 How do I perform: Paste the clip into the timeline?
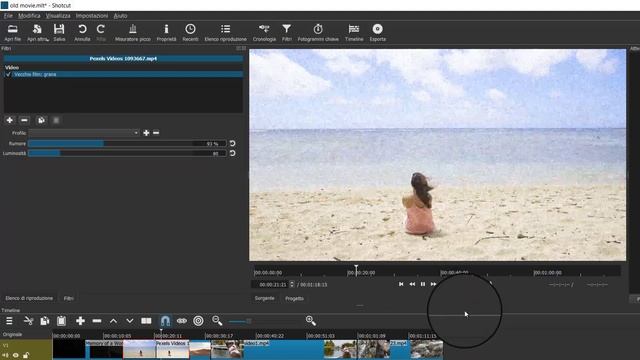pos(61,321)
